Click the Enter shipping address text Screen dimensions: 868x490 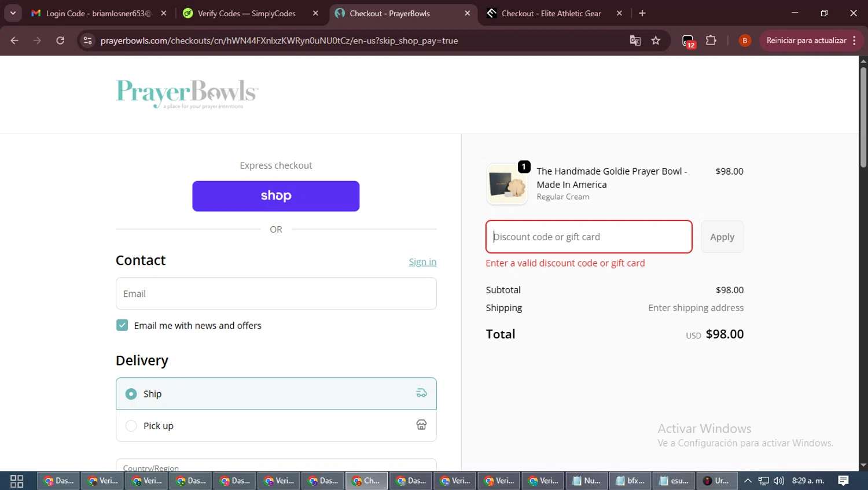(x=696, y=308)
